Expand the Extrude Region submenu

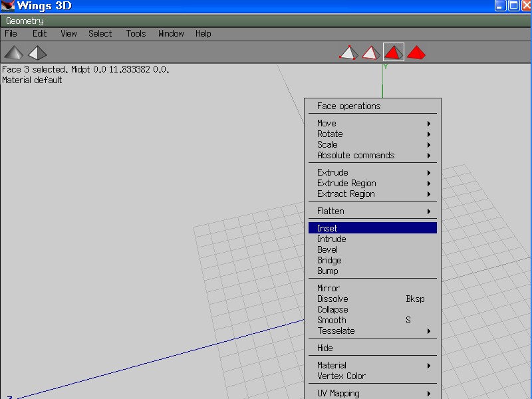click(x=372, y=184)
